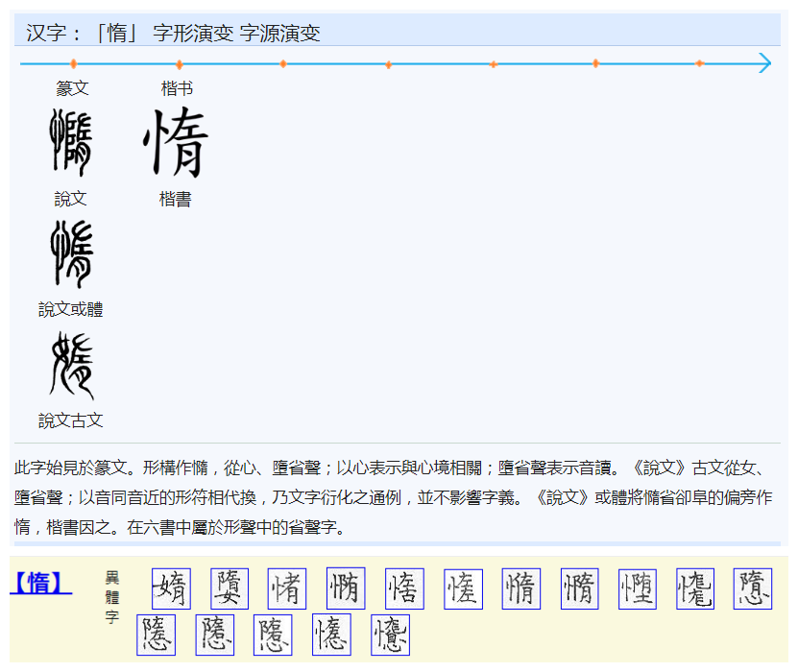Open the fourth variant glyph in top row

346,588
